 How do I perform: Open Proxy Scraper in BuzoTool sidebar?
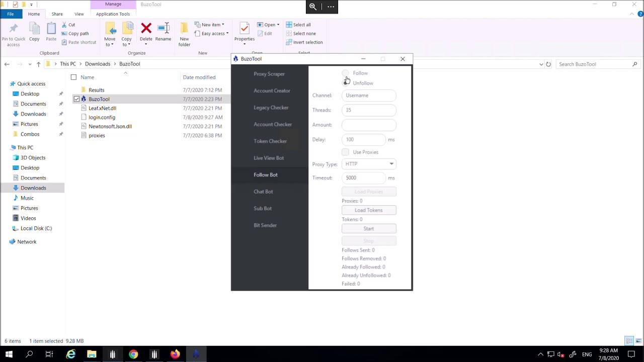pyautogui.click(x=269, y=74)
